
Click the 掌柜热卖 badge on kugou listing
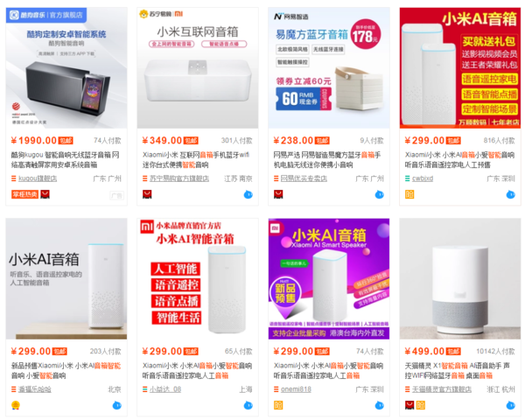click(24, 194)
